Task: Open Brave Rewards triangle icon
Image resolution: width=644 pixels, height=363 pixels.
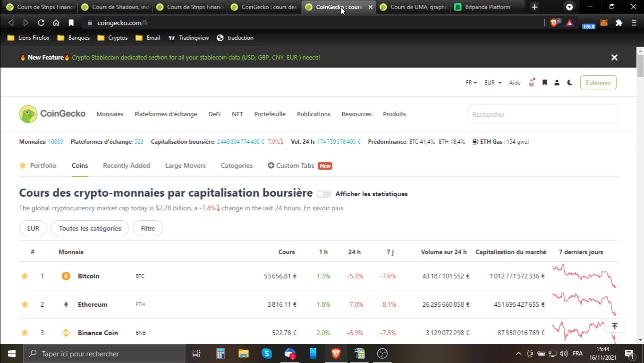Action: coord(570,23)
